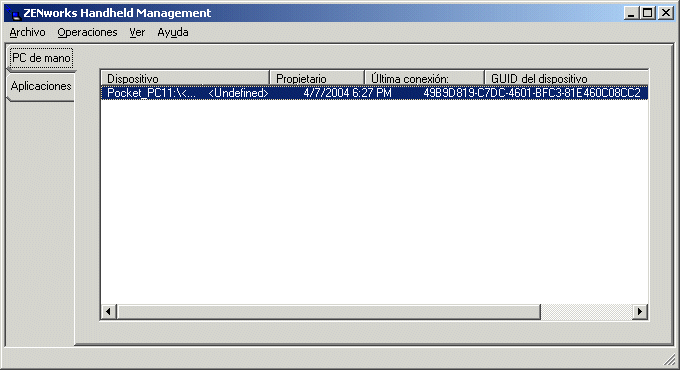The height and width of the screenshot is (370, 680).
Task: Switch to the PC de mano tab
Action: (x=41, y=58)
